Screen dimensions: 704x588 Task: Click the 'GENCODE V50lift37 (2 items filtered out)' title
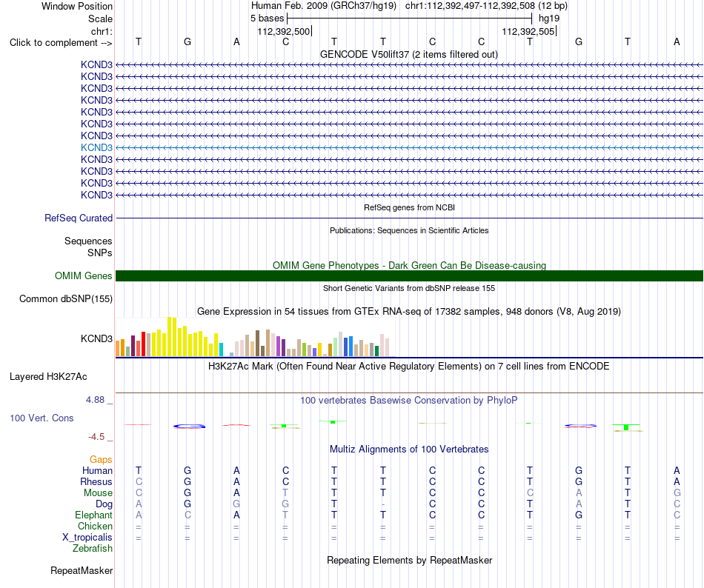(409, 54)
